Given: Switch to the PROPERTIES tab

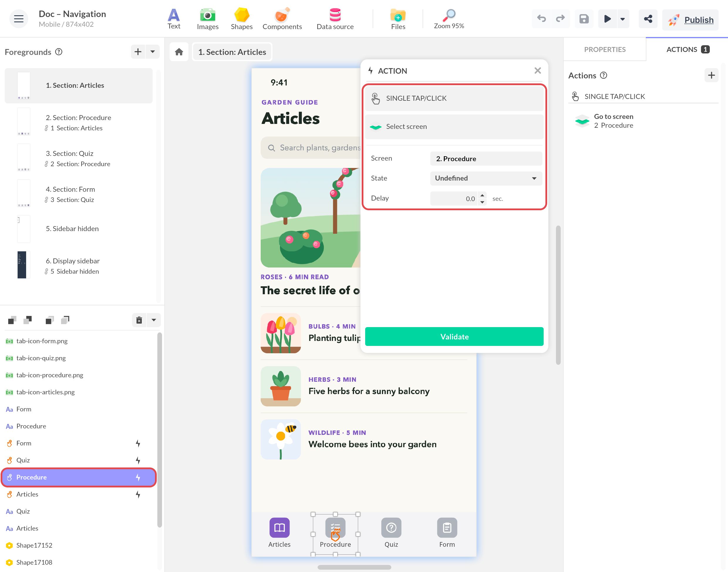Looking at the screenshot, I should pos(604,49).
